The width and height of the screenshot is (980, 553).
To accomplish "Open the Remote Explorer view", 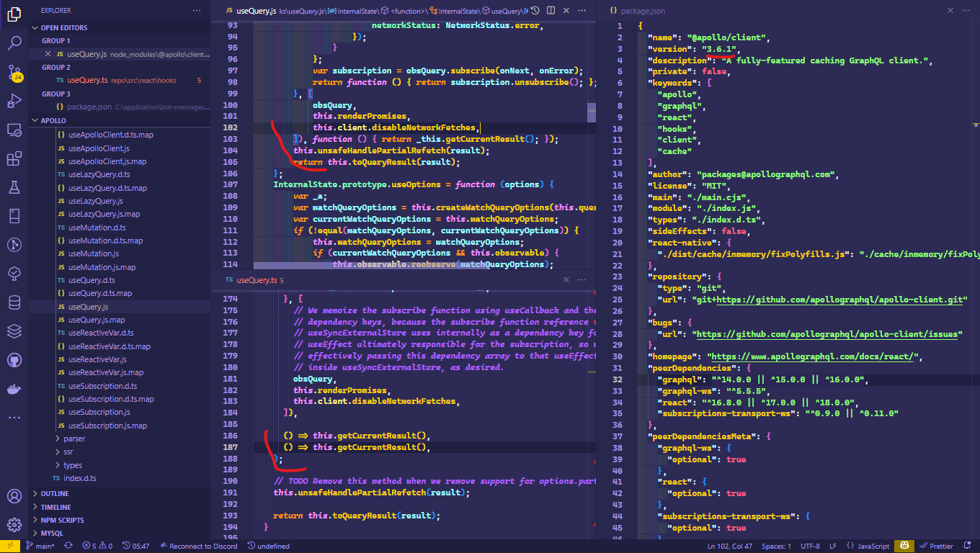I will point(14,130).
